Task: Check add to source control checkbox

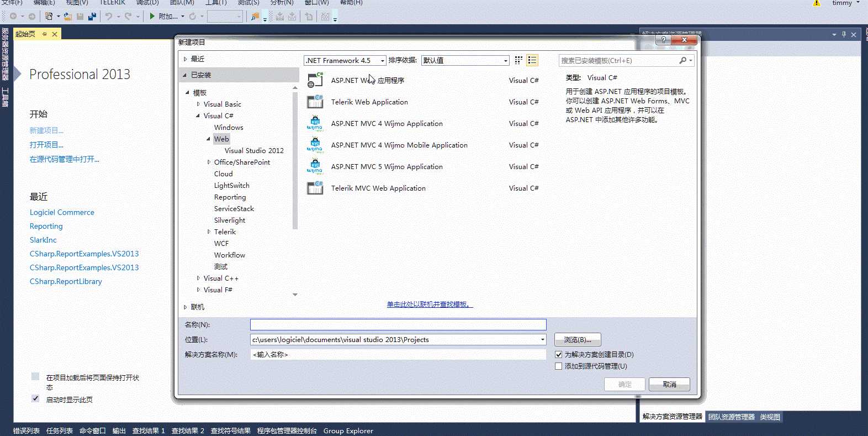Action: [558, 366]
